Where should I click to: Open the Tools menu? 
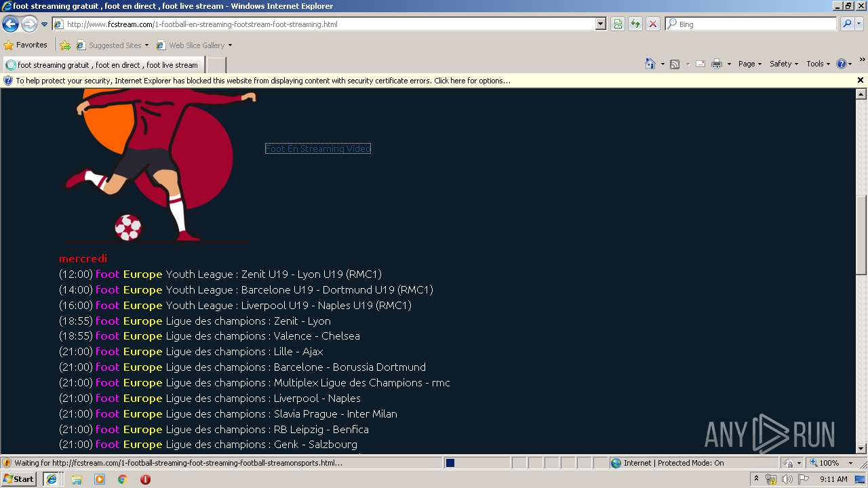pyautogui.click(x=818, y=64)
